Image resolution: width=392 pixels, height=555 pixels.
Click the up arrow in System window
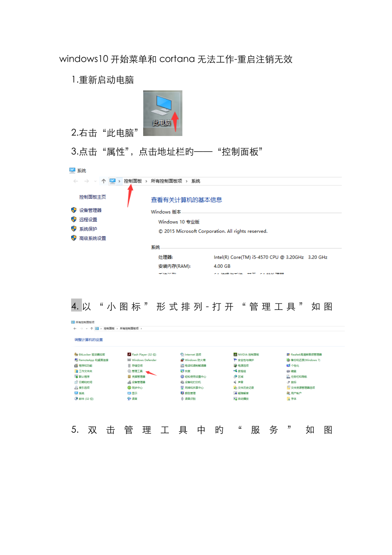pyautogui.click(x=104, y=181)
